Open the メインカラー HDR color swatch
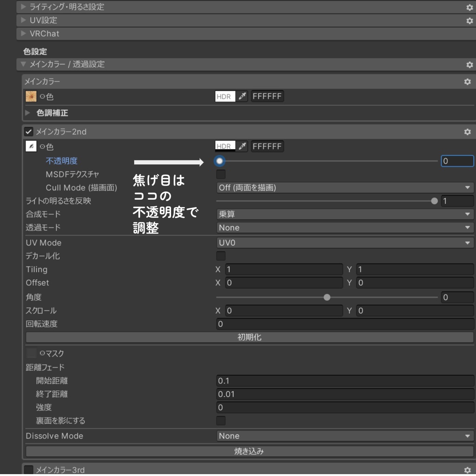 point(225,97)
